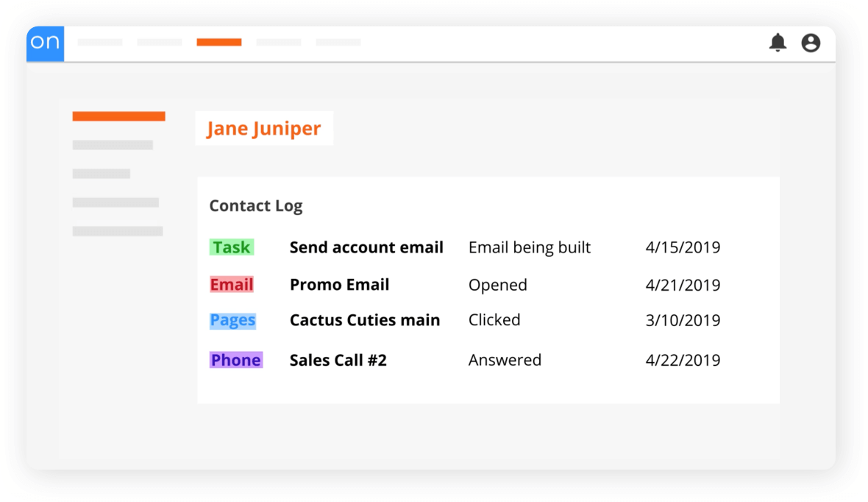Expand the Answered status for Sales Call #2
Screen dimensions: 868x502
pyautogui.click(x=505, y=360)
